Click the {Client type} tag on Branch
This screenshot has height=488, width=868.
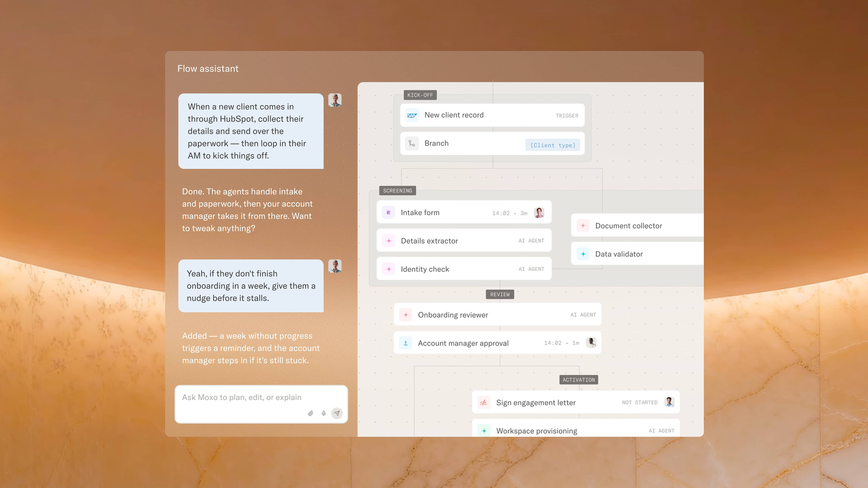click(x=553, y=145)
